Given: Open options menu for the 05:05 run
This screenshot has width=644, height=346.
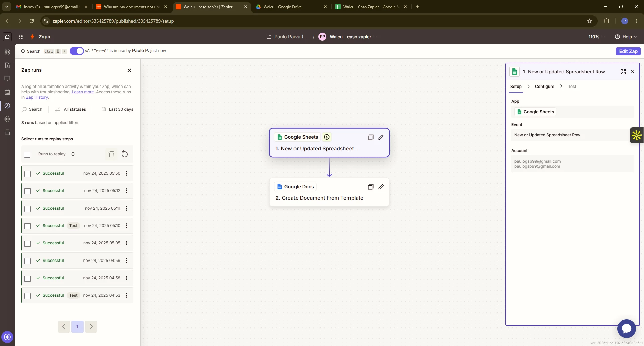Looking at the screenshot, I should (126, 243).
